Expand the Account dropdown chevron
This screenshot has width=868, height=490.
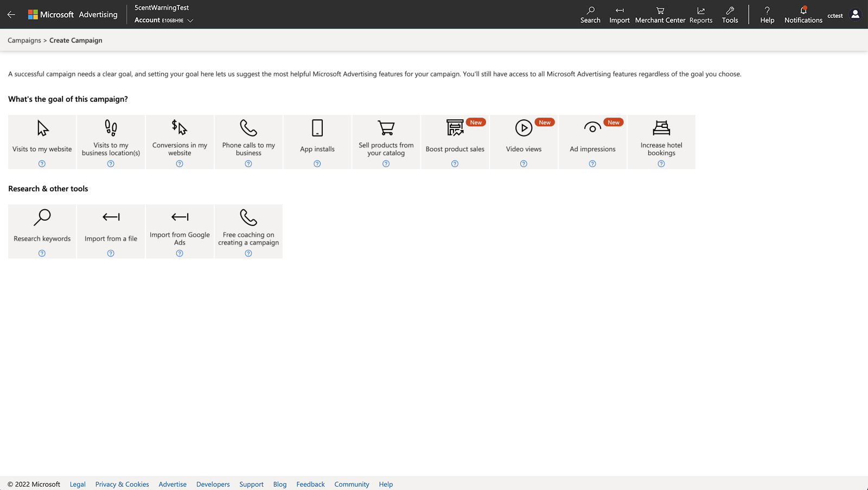point(190,21)
